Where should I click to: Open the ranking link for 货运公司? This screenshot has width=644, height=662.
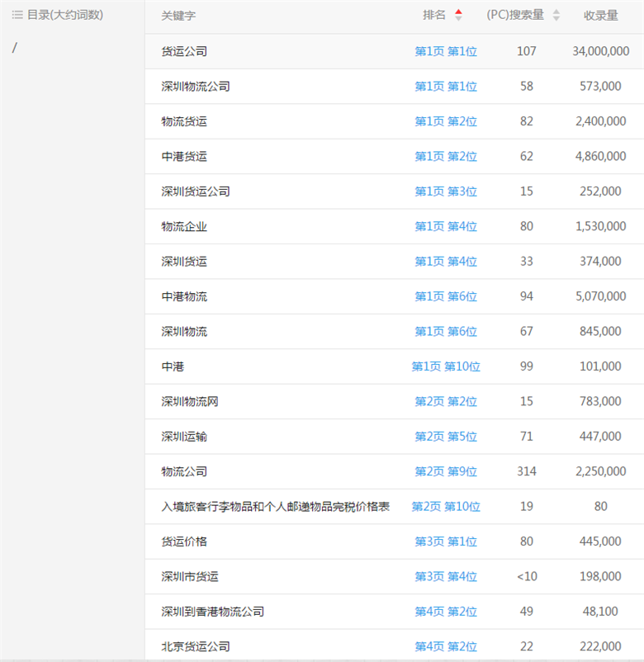click(x=445, y=51)
